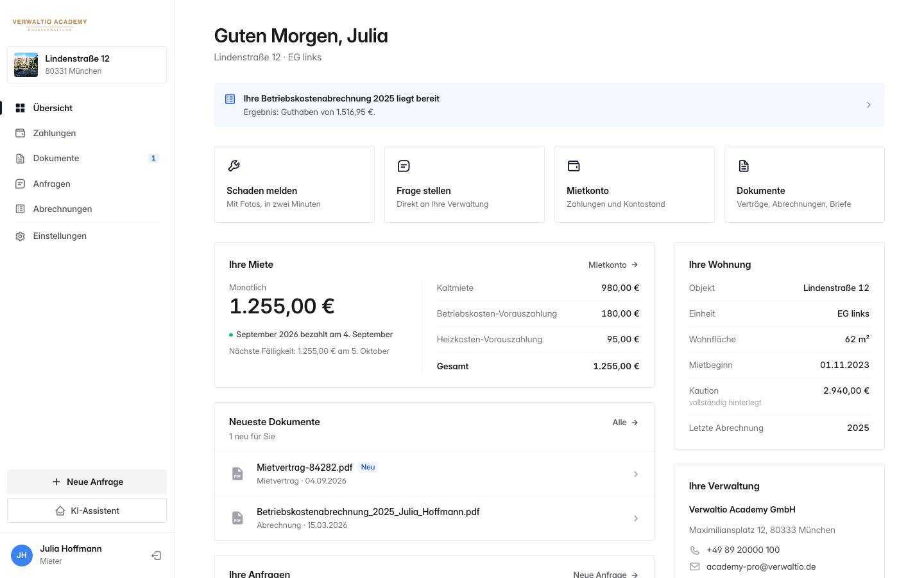Click the Kaltmiete amount 980,00 €

(x=620, y=288)
